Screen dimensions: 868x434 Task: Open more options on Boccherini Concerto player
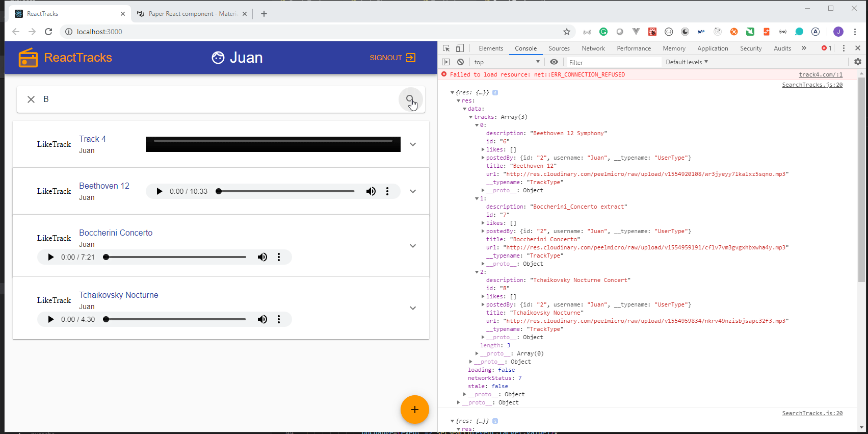pyautogui.click(x=279, y=257)
